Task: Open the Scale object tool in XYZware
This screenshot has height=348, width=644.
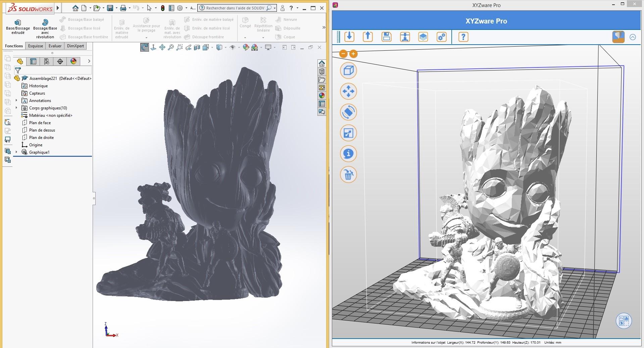Action: click(348, 133)
